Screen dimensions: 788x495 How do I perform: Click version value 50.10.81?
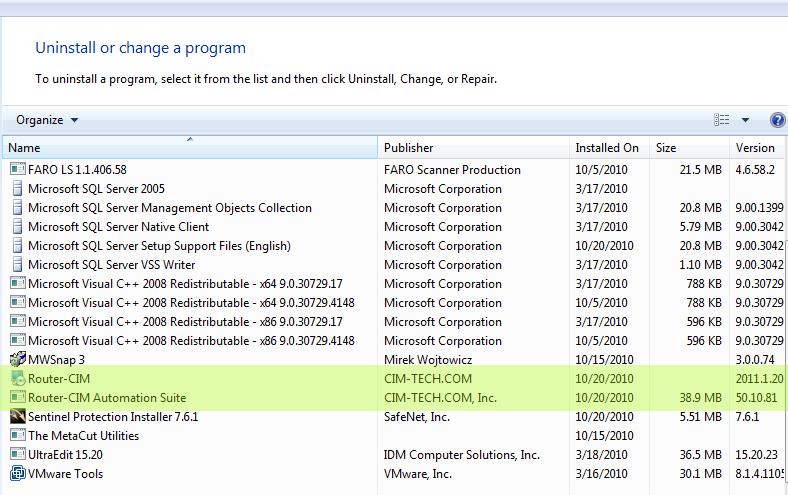(756, 398)
